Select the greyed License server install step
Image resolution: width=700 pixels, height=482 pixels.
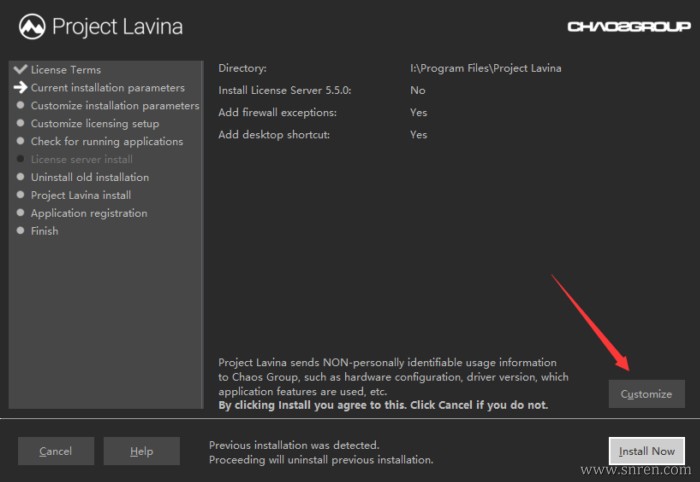(82, 159)
